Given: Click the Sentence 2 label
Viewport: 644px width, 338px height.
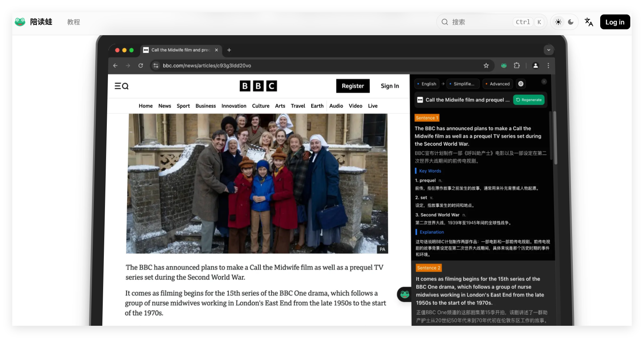Looking at the screenshot, I should pyautogui.click(x=428, y=268).
